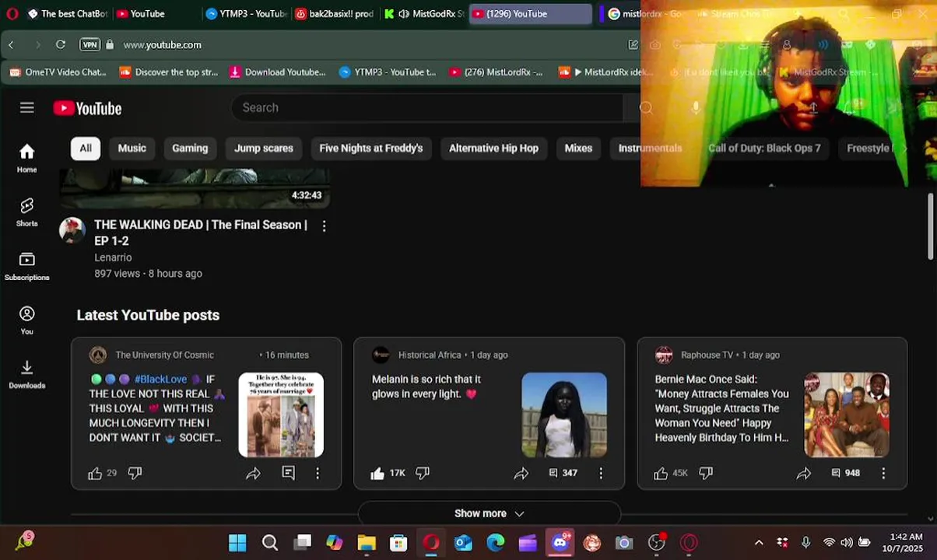Screen dimensions: 937x560
Task: Switch to bak2basix!! prod browser tab
Action: tap(335, 13)
